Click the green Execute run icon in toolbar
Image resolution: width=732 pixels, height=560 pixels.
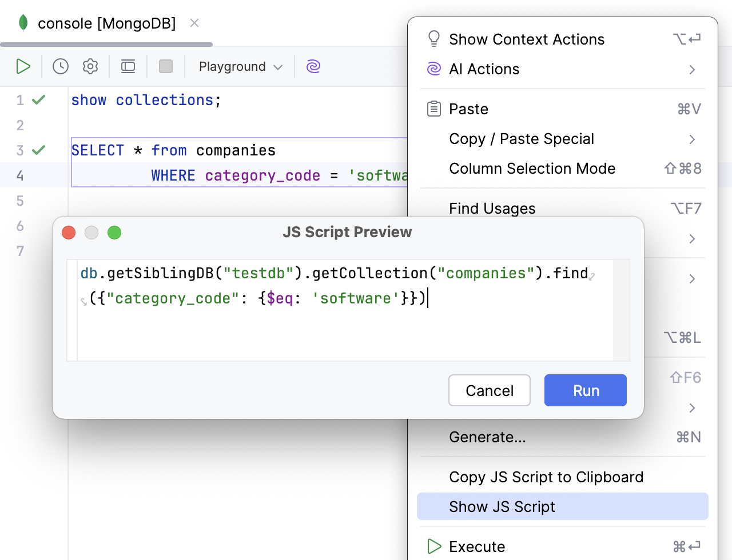pos(23,67)
